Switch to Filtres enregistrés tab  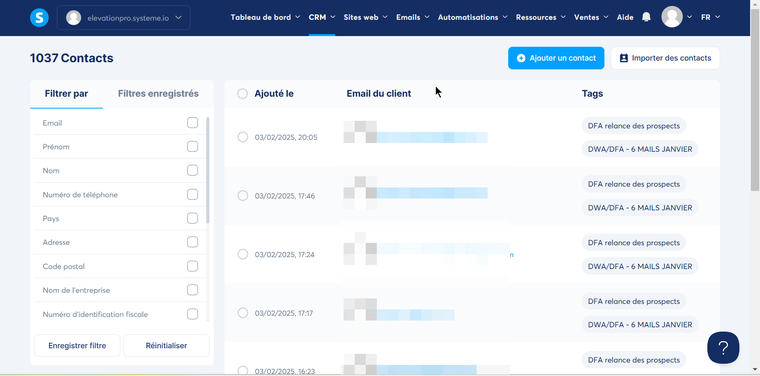tap(158, 94)
